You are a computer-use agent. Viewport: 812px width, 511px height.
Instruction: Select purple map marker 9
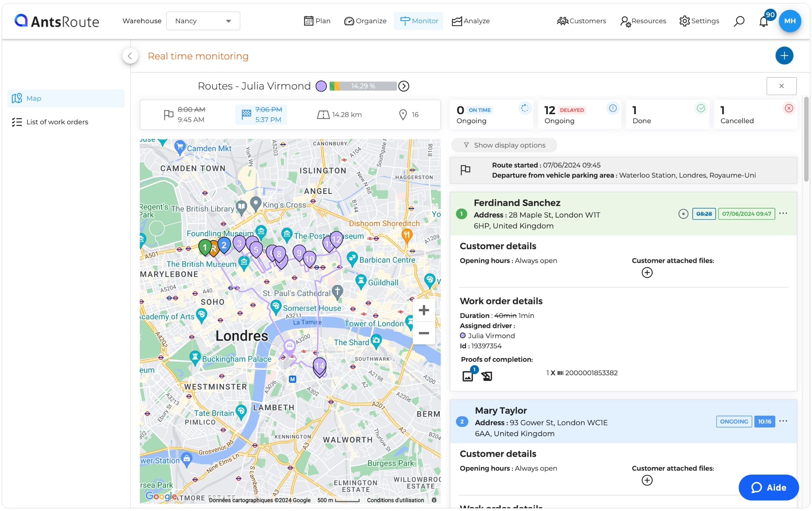(299, 253)
